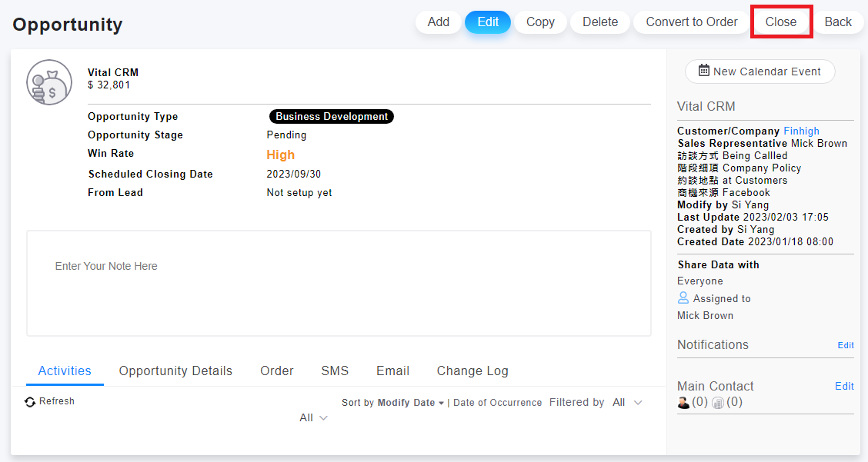Sort by Date of Occurrence

click(x=497, y=403)
